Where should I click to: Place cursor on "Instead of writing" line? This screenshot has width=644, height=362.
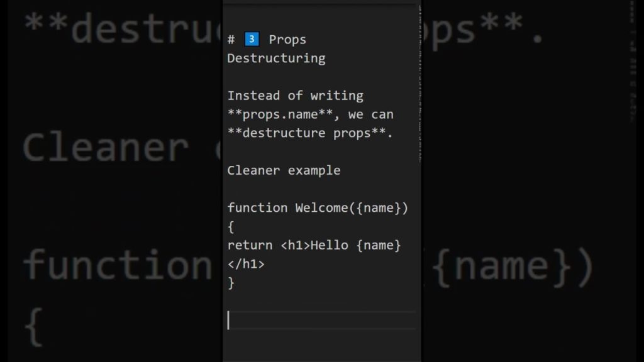point(295,96)
